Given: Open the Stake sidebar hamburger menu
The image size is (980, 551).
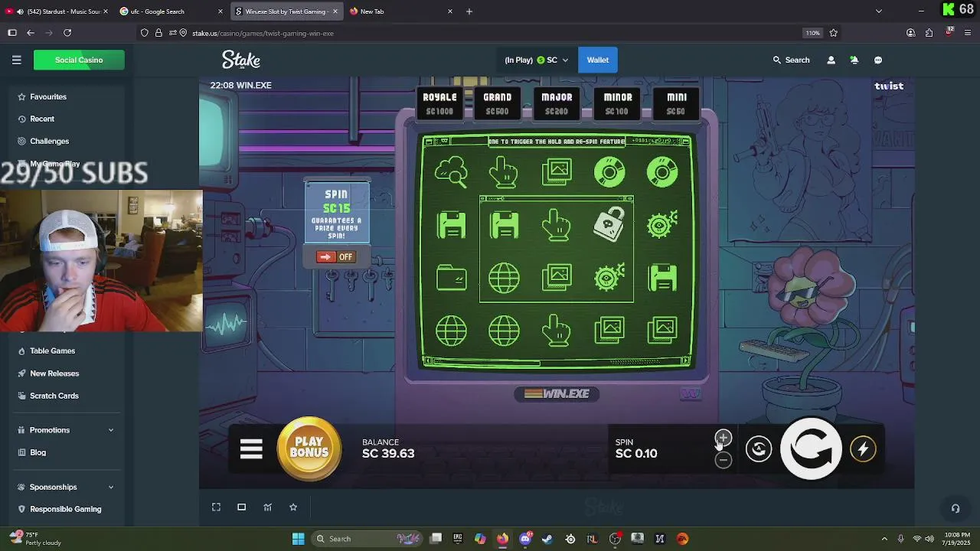Looking at the screenshot, I should [x=16, y=60].
